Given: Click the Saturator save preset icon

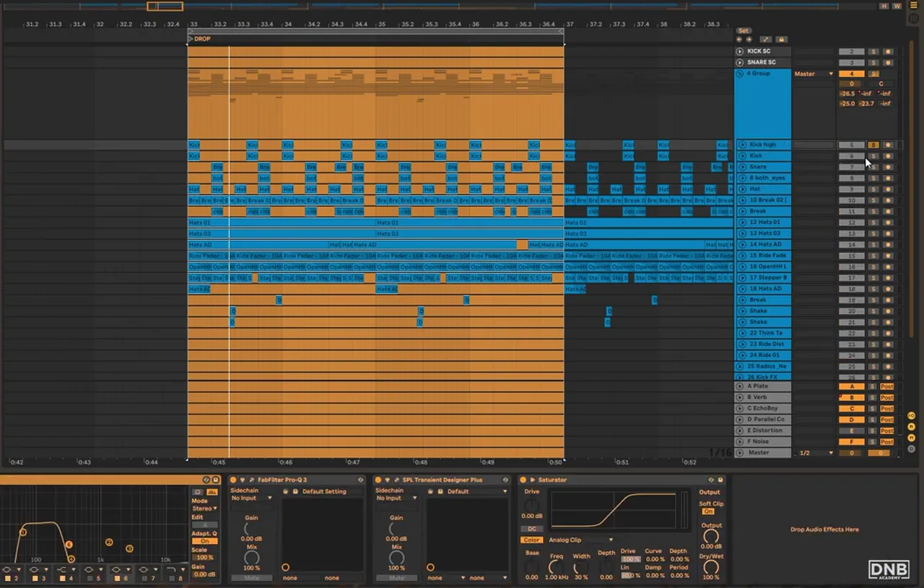Looking at the screenshot, I should (x=720, y=480).
